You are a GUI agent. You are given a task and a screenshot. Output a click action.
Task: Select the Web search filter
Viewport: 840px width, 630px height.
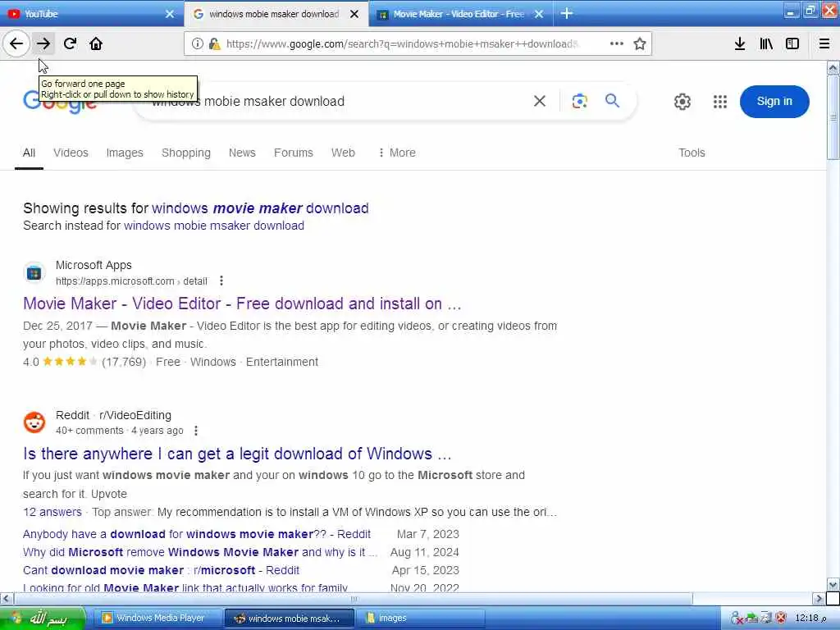click(x=343, y=153)
